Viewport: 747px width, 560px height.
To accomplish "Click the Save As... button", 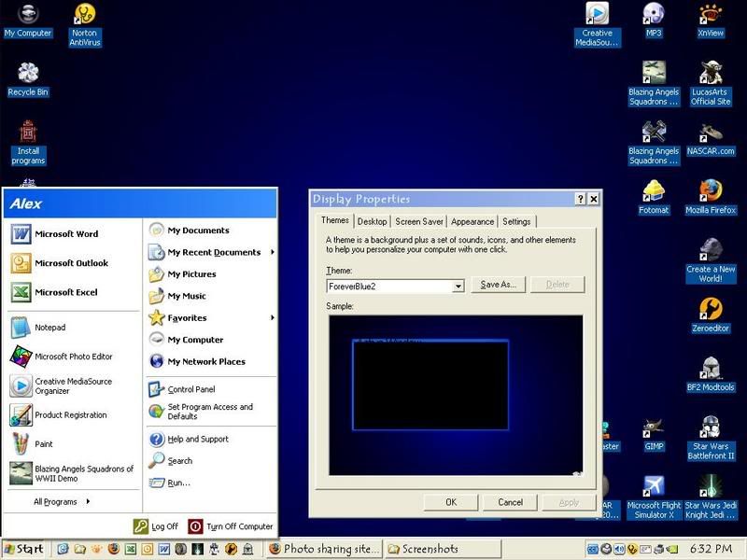I will (x=499, y=285).
